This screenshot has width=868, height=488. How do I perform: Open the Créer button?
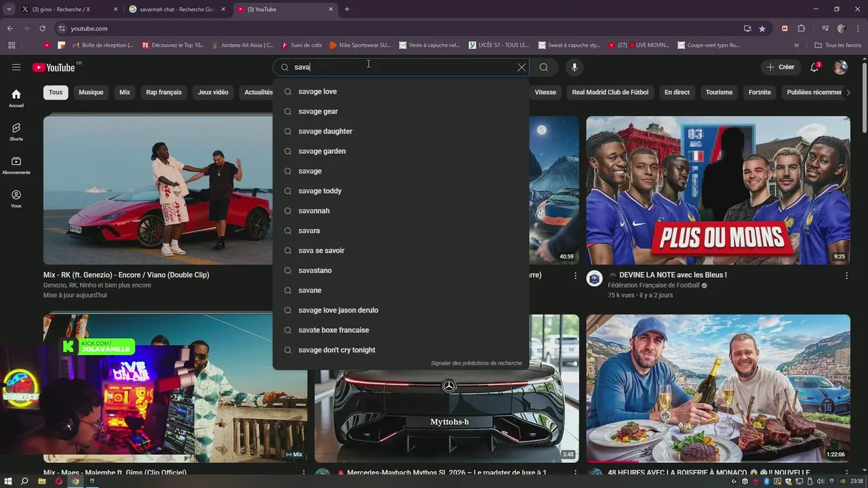781,67
